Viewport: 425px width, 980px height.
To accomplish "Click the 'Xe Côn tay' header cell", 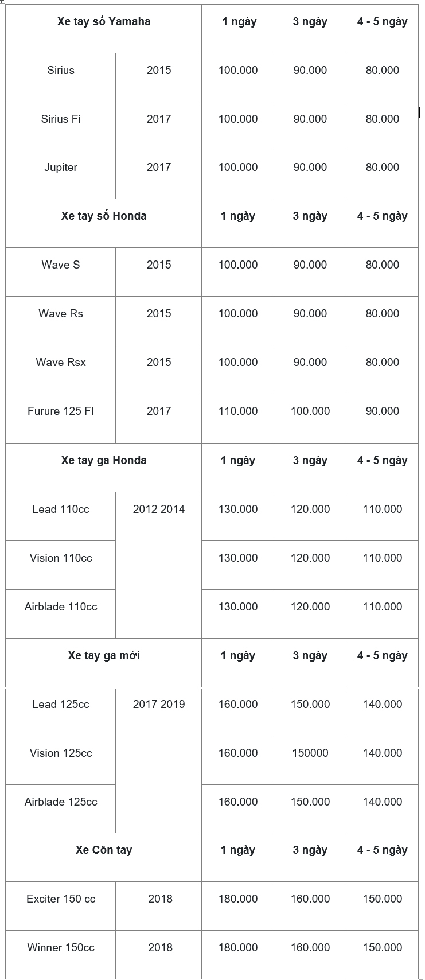I will [x=103, y=857].
